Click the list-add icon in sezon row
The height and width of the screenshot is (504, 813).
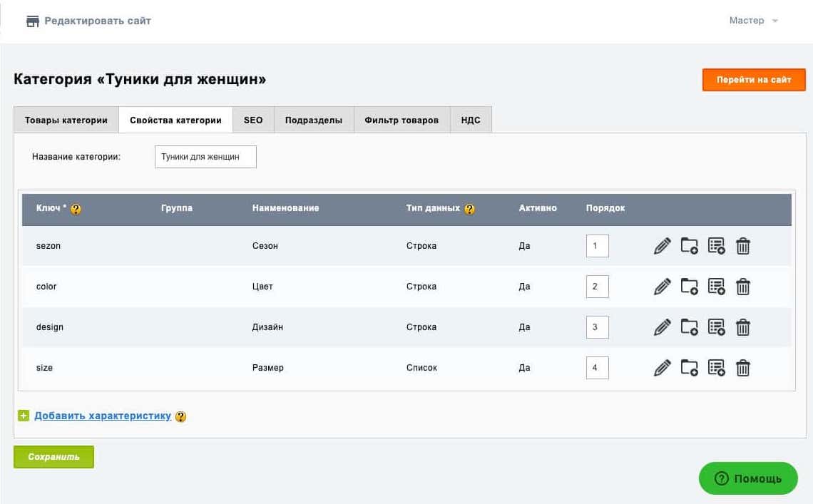point(717,246)
